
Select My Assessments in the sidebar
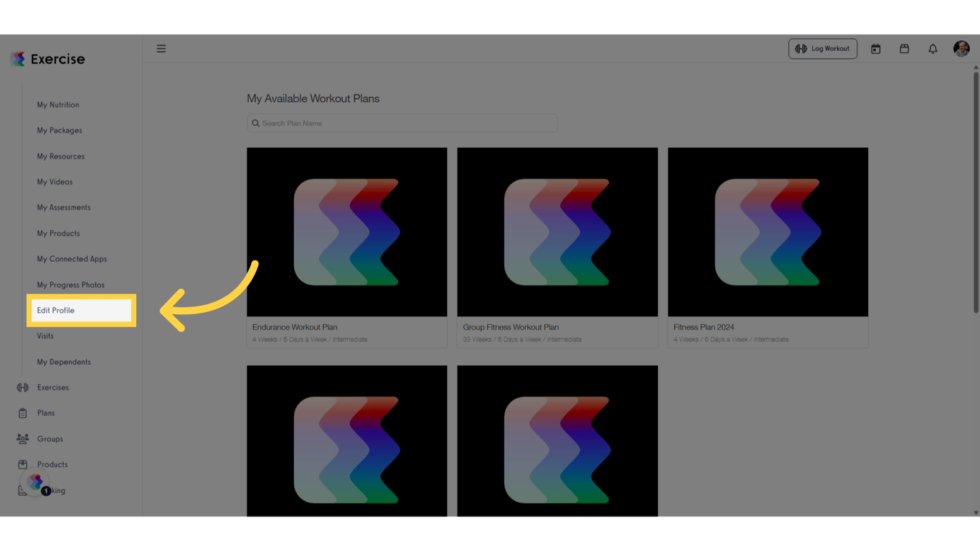[64, 207]
